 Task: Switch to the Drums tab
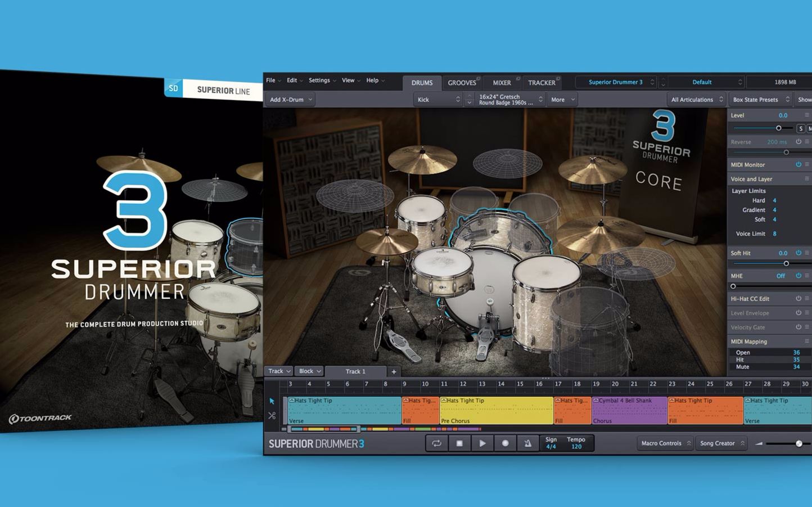point(422,83)
